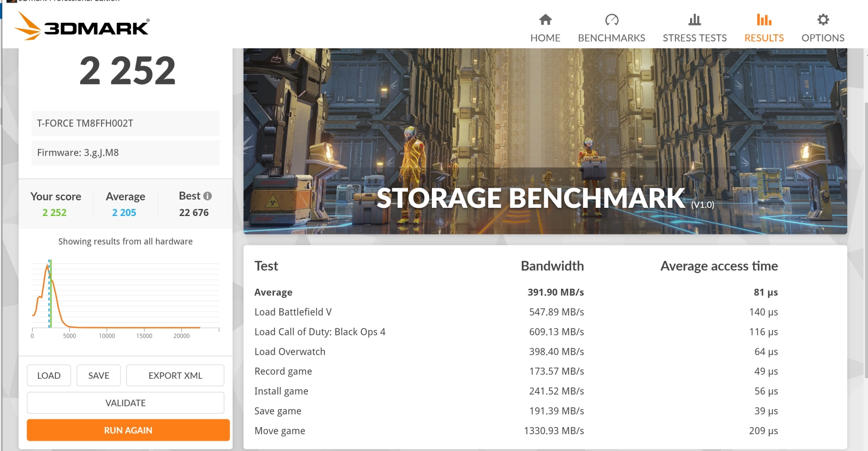Screen dimensions: 868x451
Task: Click the Home house icon
Action: 545,20
